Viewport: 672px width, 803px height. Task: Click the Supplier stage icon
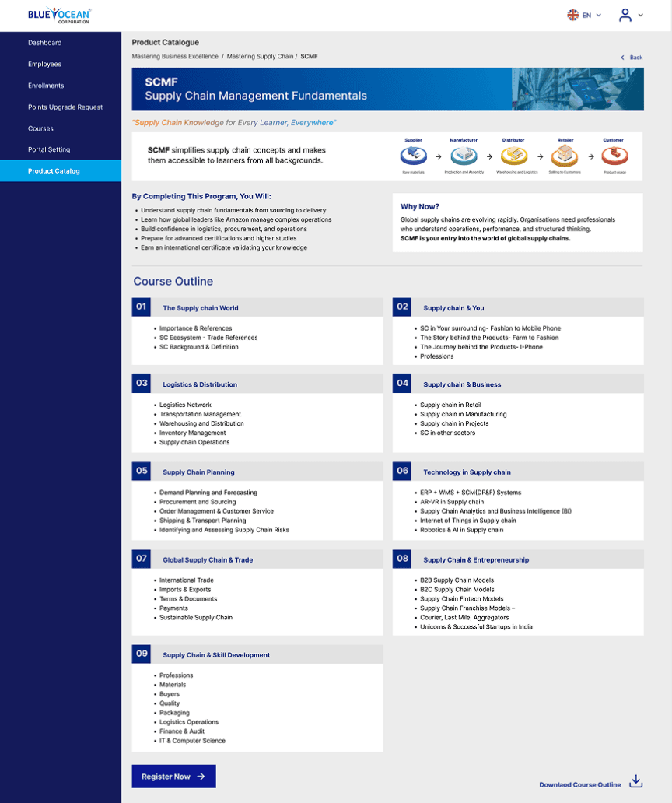[414, 155]
